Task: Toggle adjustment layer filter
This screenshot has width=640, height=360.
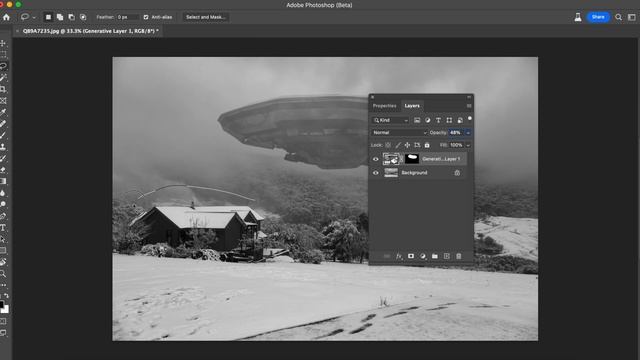Action: (427, 120)
